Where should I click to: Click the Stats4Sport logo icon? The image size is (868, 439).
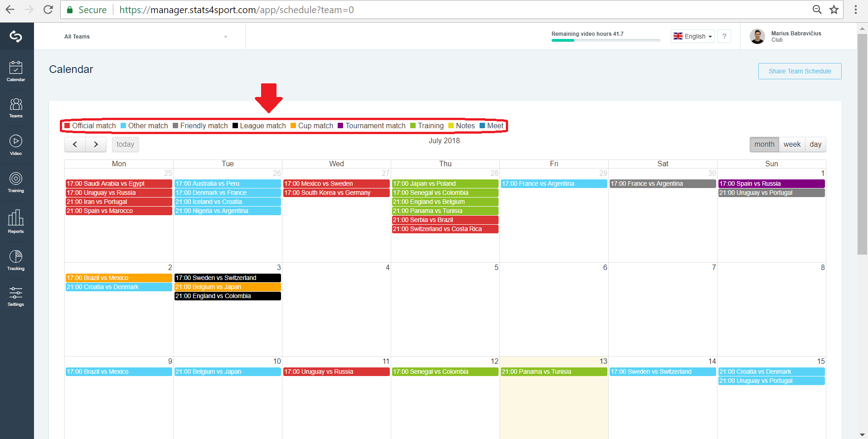click(x=16, y=36)
